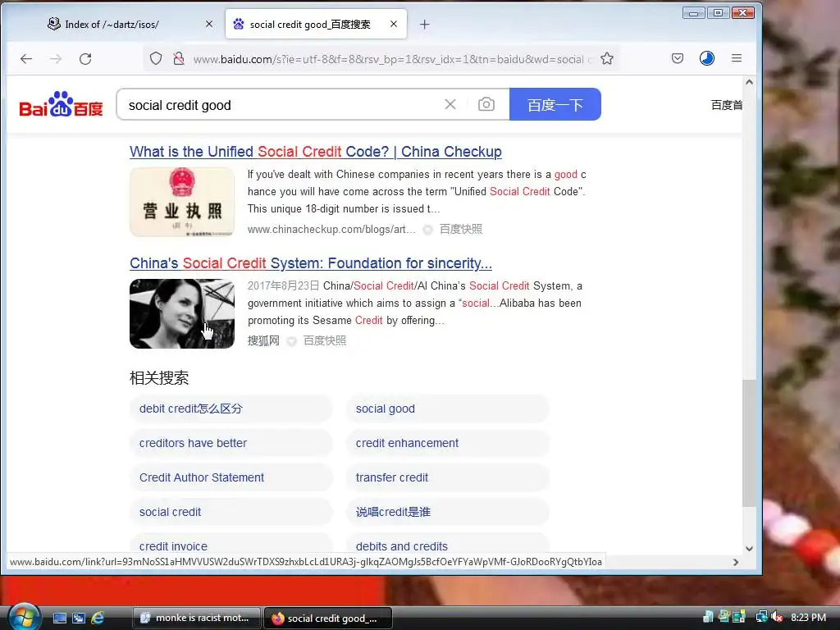This screenshot has height=630, width=840.
Task: Open the 搜狐网 source link
Action: click(263, 340)
